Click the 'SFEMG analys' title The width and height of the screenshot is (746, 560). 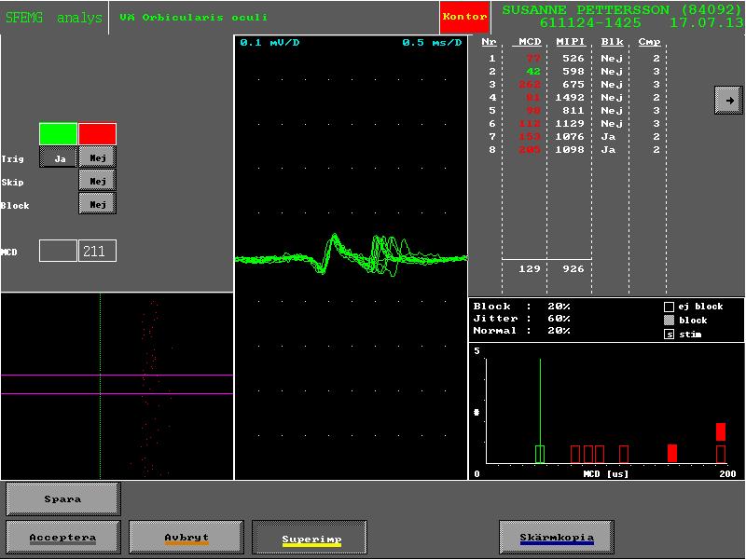click(x=54, y=18)
